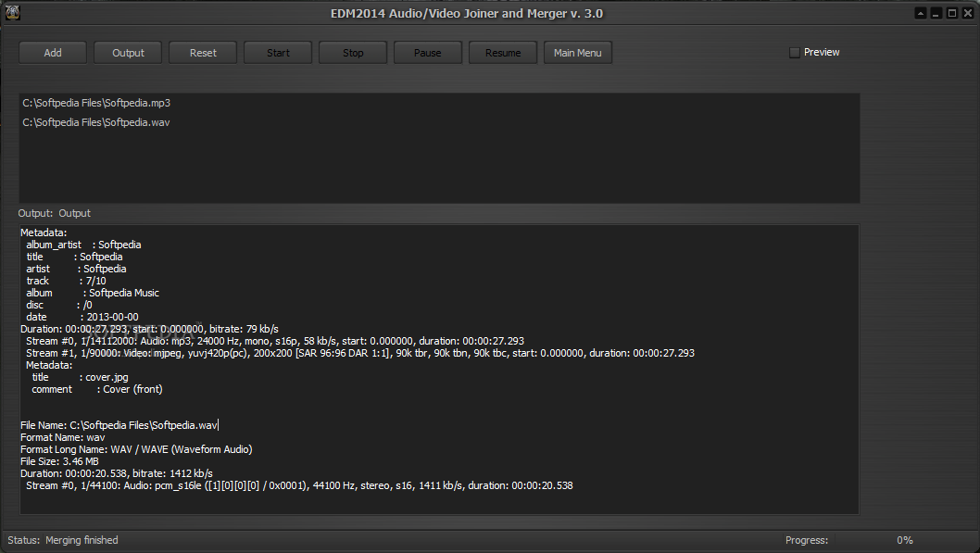Click the 'Status: Merging finished' text
The height and width of the screenshot is (553, 980).
point(62,540)
